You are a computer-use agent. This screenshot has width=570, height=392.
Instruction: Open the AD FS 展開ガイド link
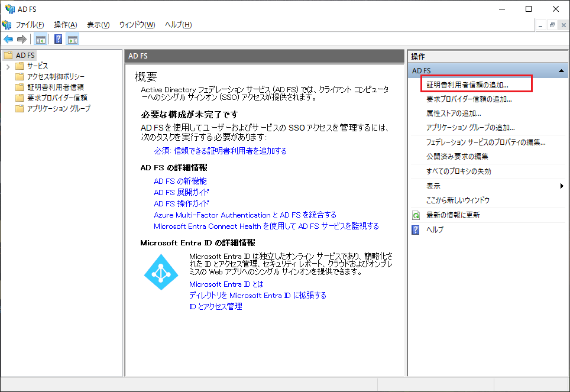tap(182, 192)
